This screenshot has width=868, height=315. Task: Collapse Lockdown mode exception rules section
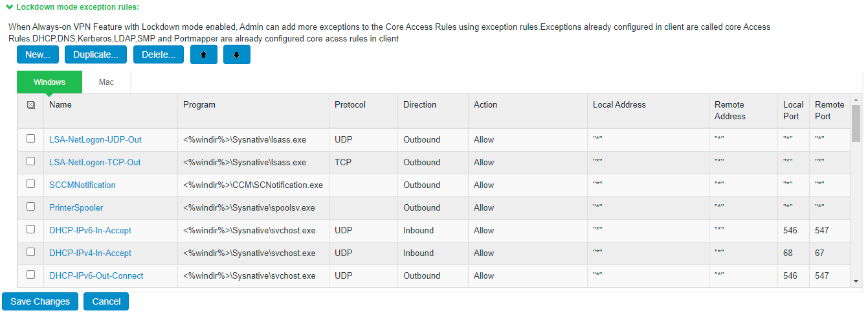9,6
